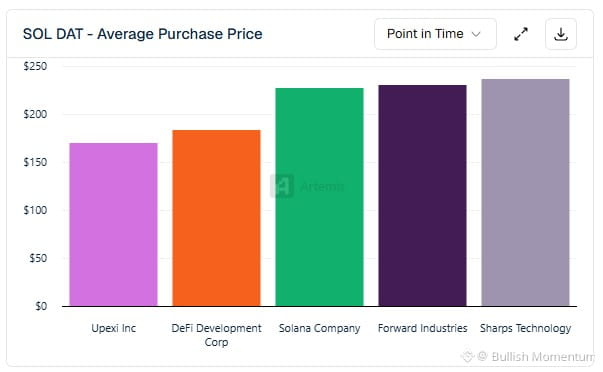603x372 pixels.
Task: Expand chart to fullscreen with arrows icon
Action: [521, 34]
